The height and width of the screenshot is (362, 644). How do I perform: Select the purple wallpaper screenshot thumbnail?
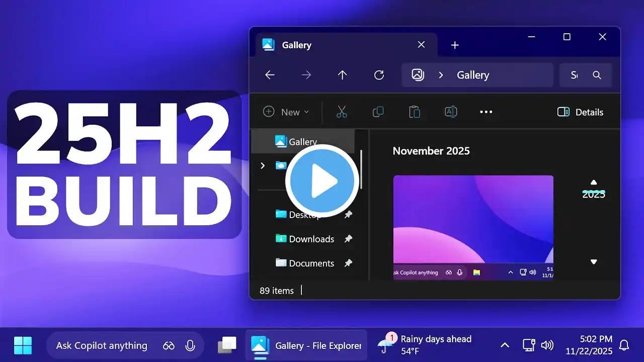tap(473, 227)
